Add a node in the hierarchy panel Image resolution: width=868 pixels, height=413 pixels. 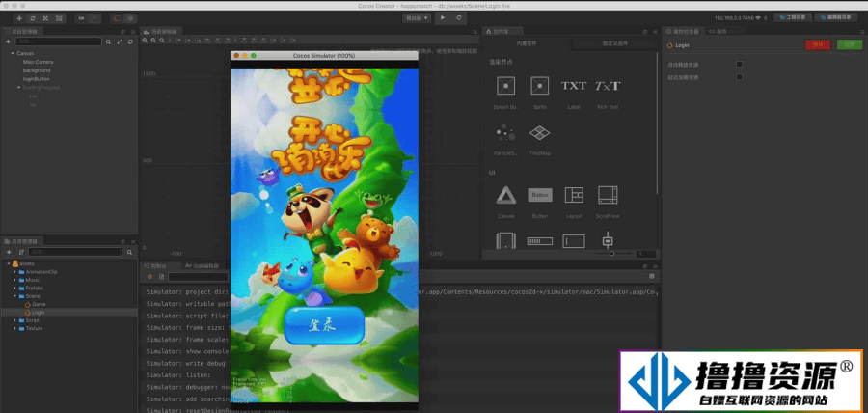pos(8,42)
